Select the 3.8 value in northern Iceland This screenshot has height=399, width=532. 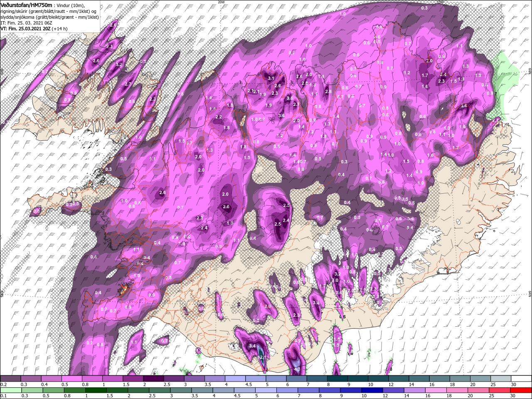tap(290, 98)
